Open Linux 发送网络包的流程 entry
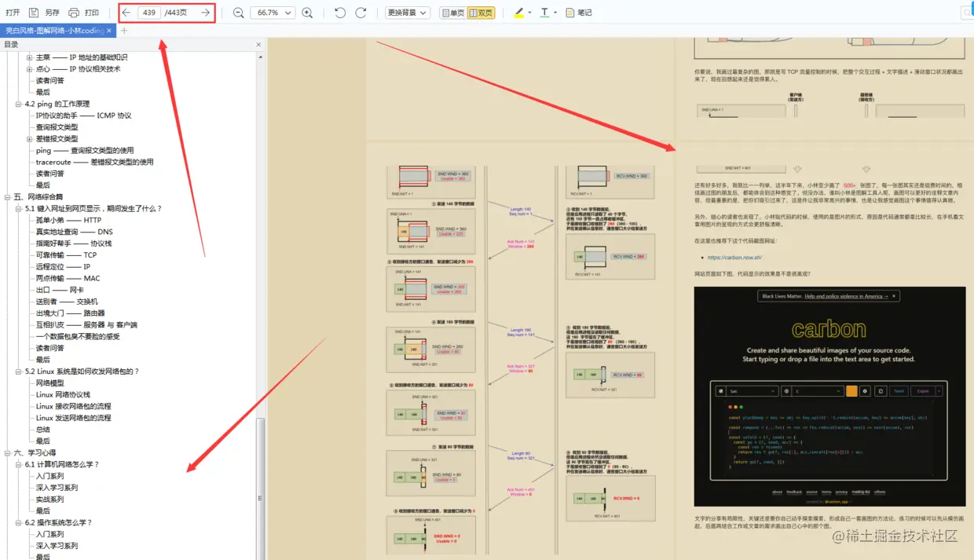974x560 pixels. (73, 418)
